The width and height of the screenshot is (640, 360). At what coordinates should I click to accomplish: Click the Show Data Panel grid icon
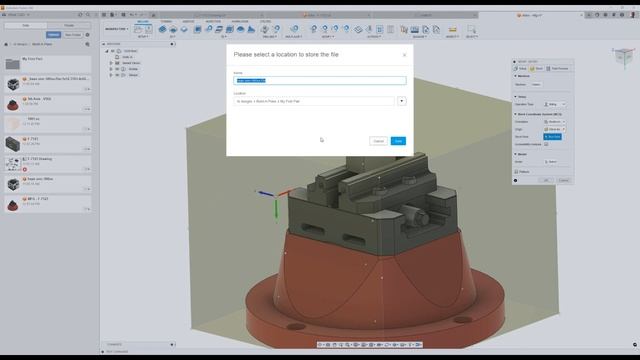click(x=104, y=15)
